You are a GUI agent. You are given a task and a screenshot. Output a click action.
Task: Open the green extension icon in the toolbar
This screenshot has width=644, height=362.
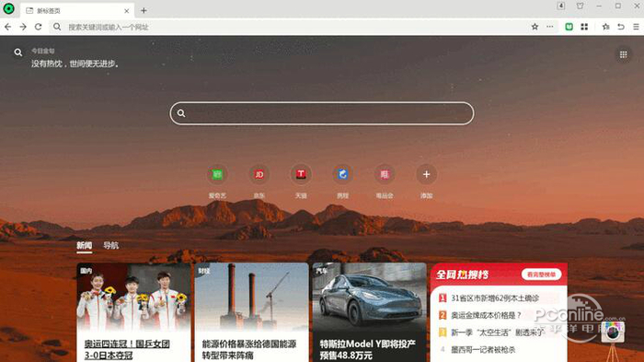(x=569, y=27)
